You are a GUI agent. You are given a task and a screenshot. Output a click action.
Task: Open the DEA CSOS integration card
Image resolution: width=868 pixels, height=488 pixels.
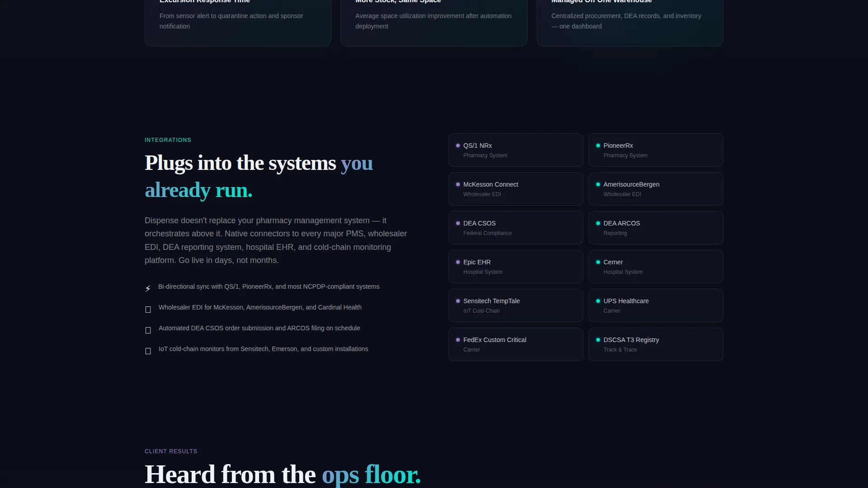pos(515,228)
